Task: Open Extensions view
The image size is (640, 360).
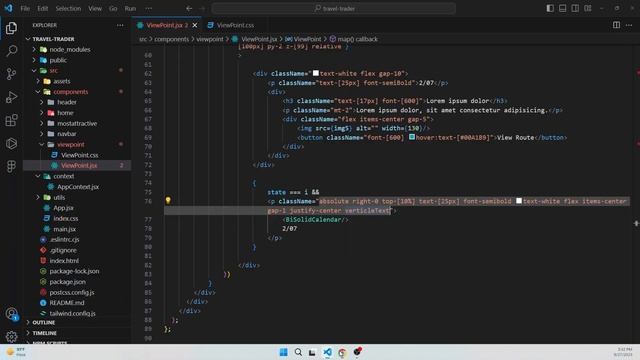Action: (x=11, y=120)
